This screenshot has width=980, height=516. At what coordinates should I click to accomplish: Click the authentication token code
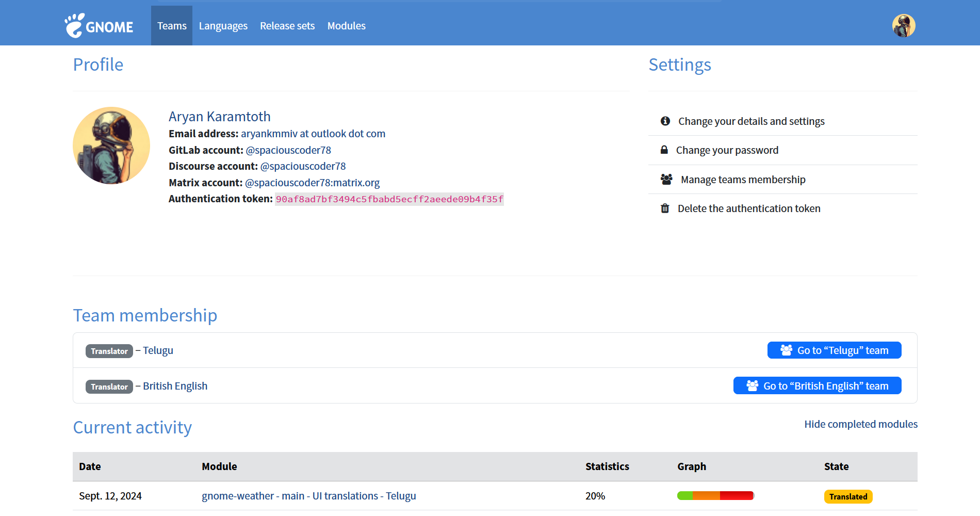tap(389, 199)
